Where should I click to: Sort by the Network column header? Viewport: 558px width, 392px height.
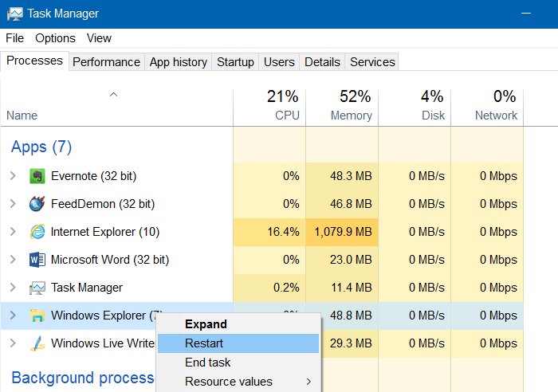click(x=487, y=108)
